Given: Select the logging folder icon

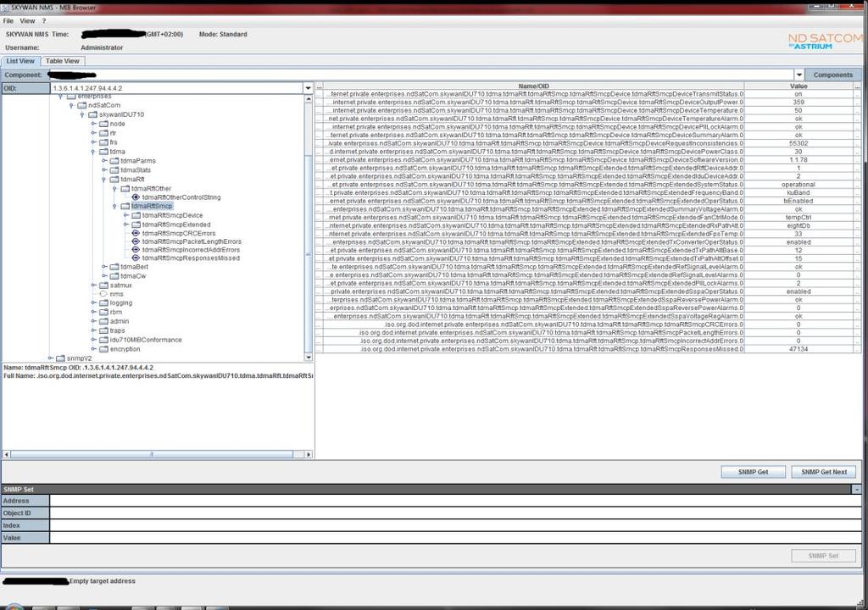Looking at the screenshot, I should click(103, 302).
